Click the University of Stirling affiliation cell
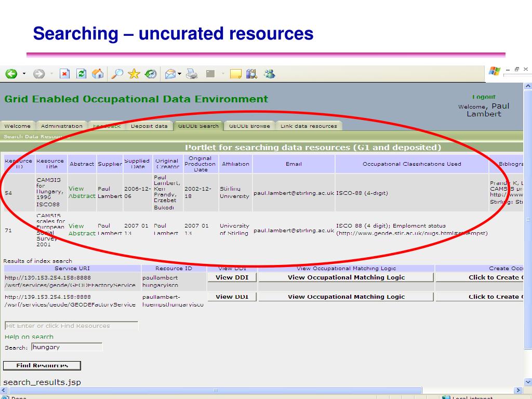Screen dimensions: 532x399 [x=234, y=229]
